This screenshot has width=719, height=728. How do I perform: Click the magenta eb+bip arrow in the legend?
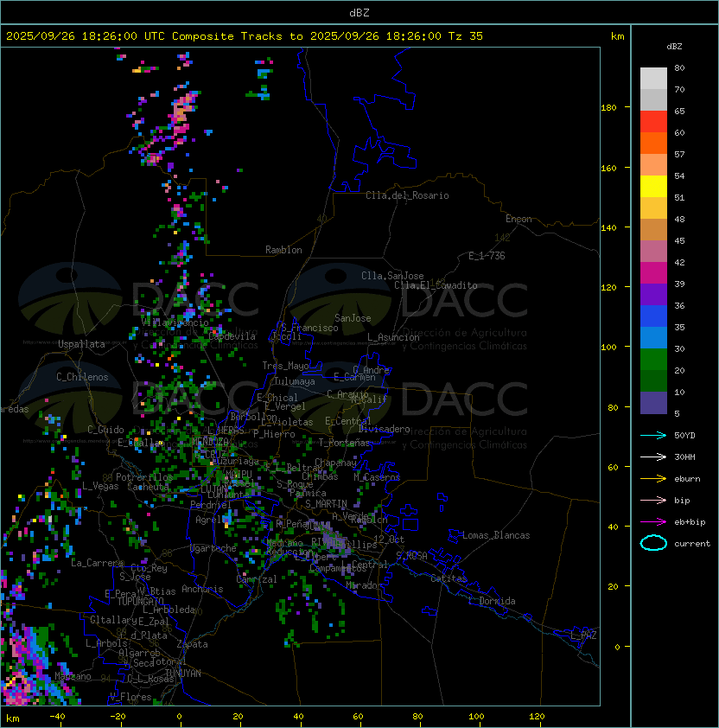[x=653, y=522]
